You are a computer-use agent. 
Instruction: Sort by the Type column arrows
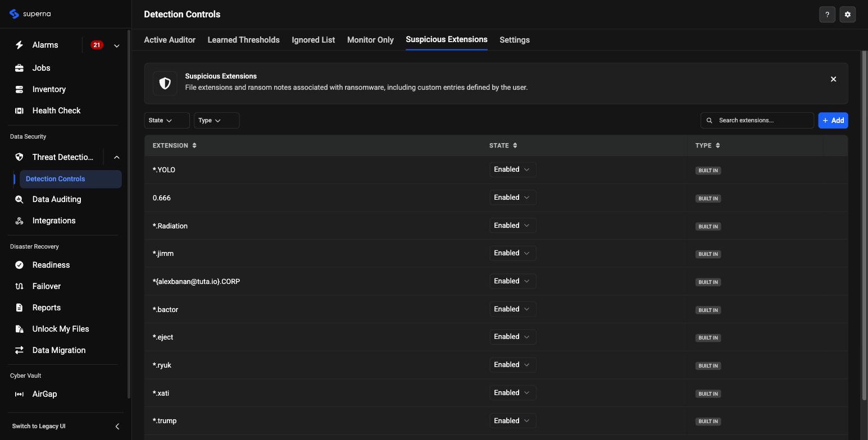(x=717, y=145)
